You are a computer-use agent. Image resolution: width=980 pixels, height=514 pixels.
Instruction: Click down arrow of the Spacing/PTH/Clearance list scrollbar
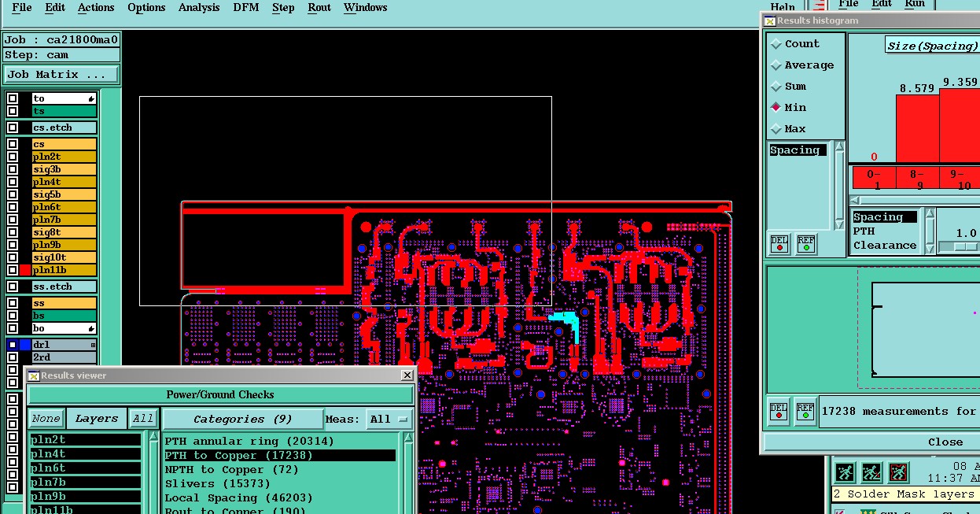pyautogui.click(x=930, y=248)
